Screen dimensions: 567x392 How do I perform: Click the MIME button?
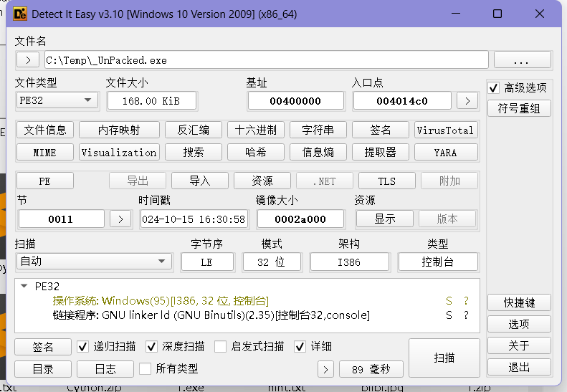point(45,152)
